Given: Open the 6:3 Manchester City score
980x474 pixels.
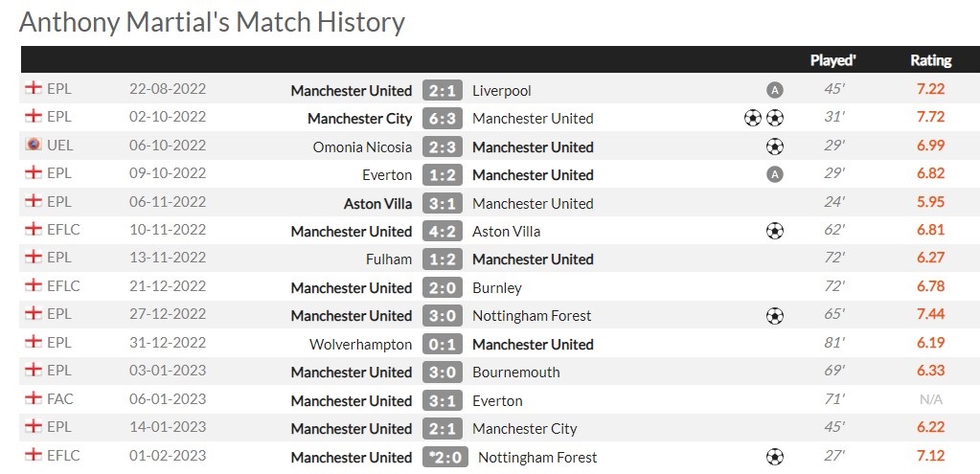Looking at the screenshot, I should (443, 118).
